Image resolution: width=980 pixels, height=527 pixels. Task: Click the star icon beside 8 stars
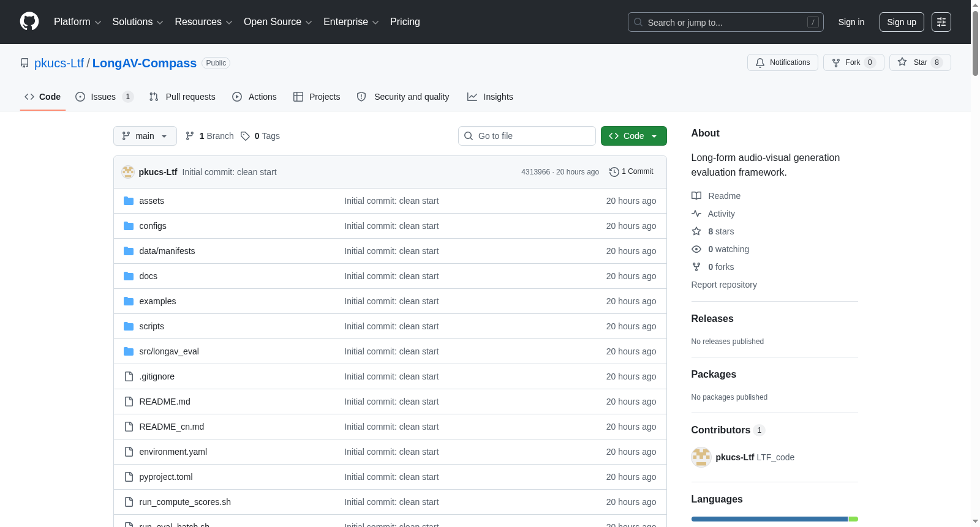coord(696,231)
